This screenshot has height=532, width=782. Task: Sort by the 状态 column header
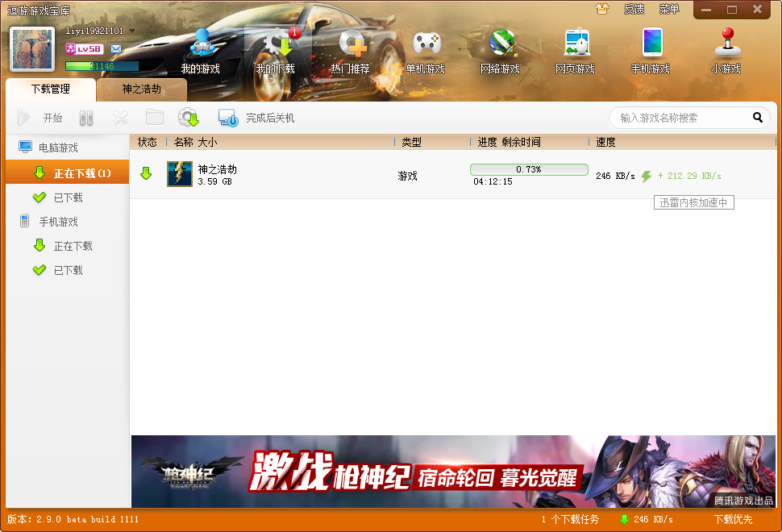(x=147, y=142)
